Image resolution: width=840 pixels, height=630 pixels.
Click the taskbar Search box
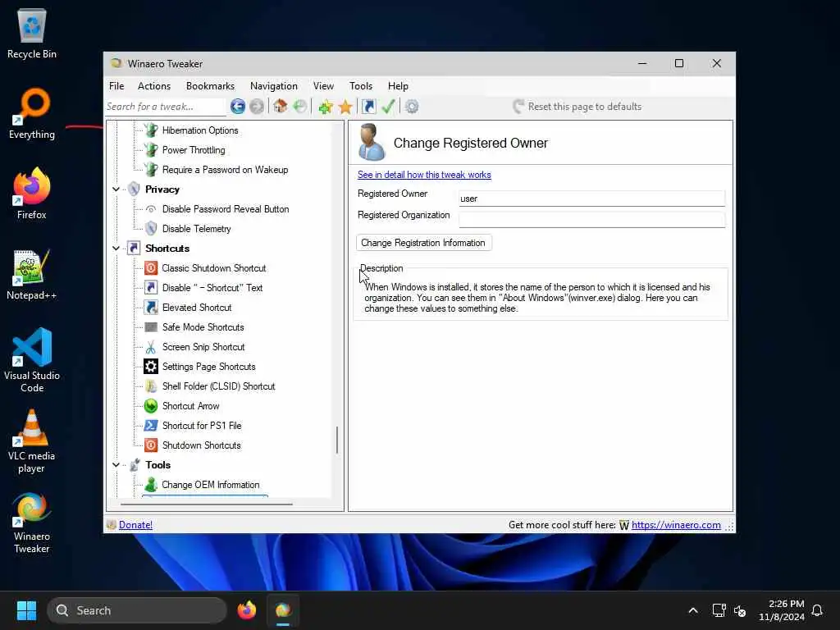[x=137, y=610]
